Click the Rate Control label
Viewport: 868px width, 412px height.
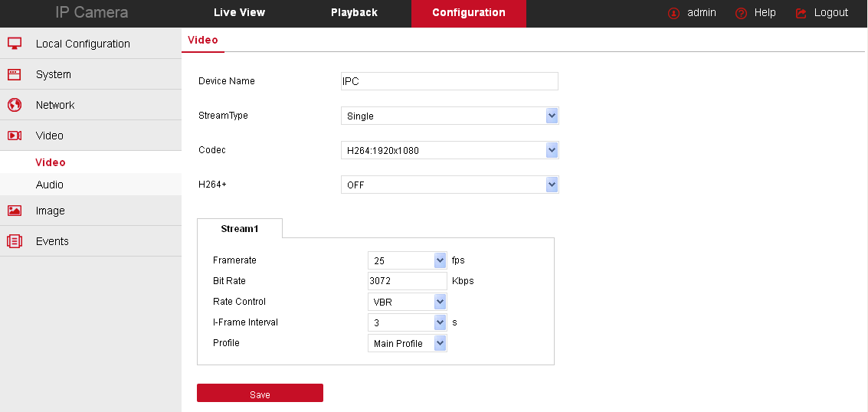pyautogui.click(x=239, y=302)
